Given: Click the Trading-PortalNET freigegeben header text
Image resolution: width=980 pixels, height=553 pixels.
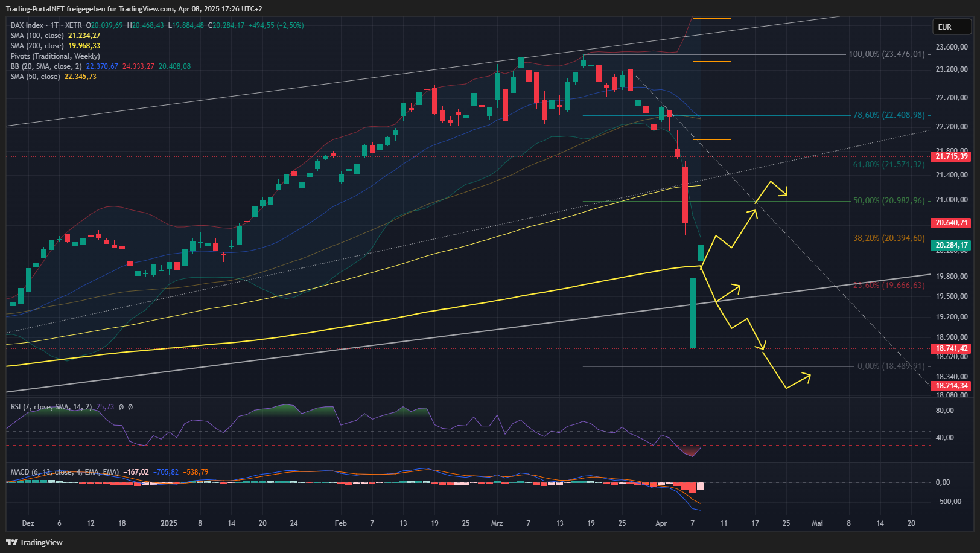Looking at the screenshot, I should point(134,9).
